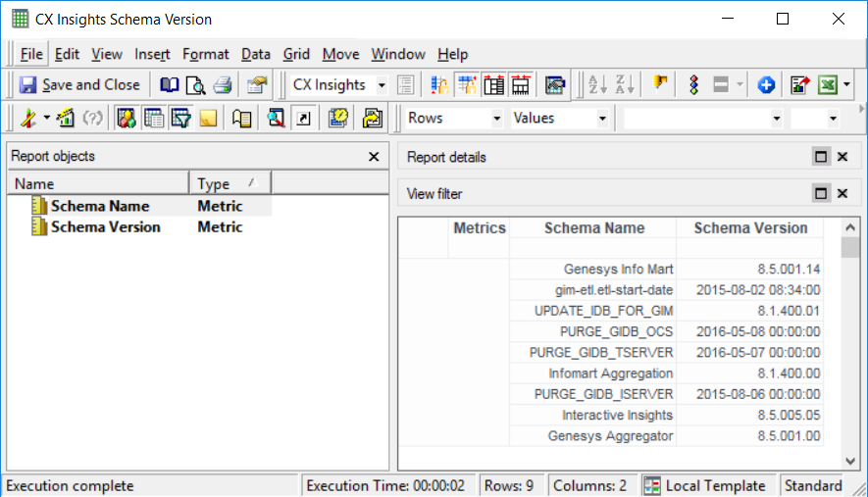Click the sort ascending A-Z icon
This screenshot has height=497, width=868.
(597, 85)
